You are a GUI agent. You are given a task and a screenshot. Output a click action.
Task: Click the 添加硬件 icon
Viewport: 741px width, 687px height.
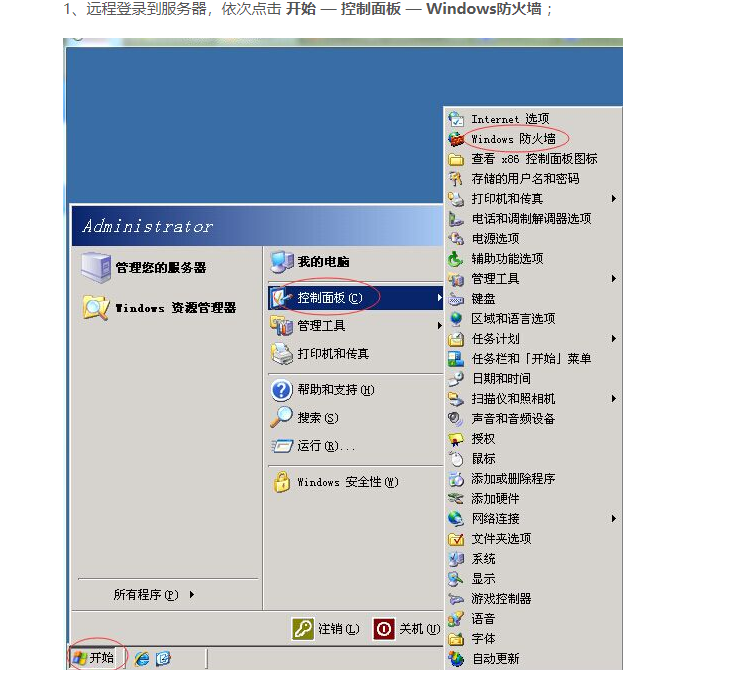[x=456, y=498]
